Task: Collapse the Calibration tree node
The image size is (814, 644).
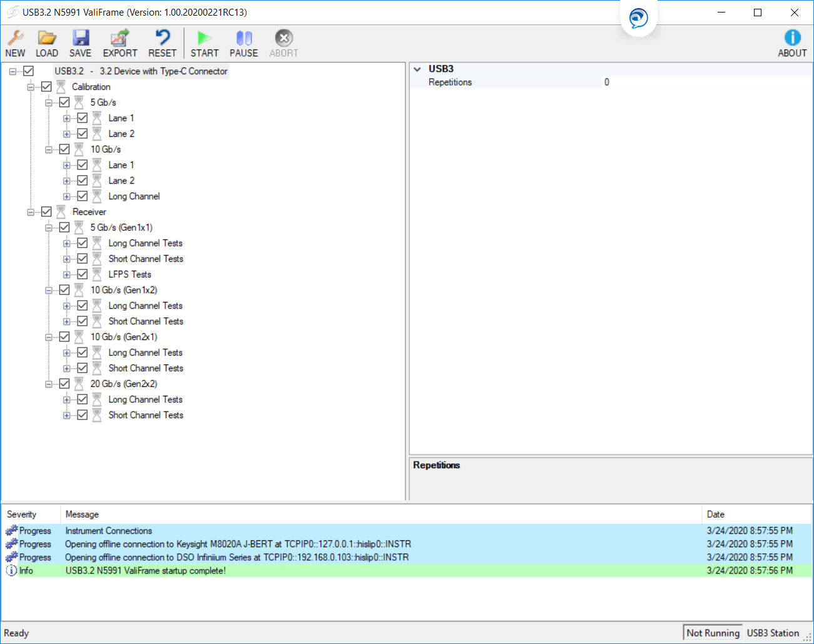Action: (31, 86)
